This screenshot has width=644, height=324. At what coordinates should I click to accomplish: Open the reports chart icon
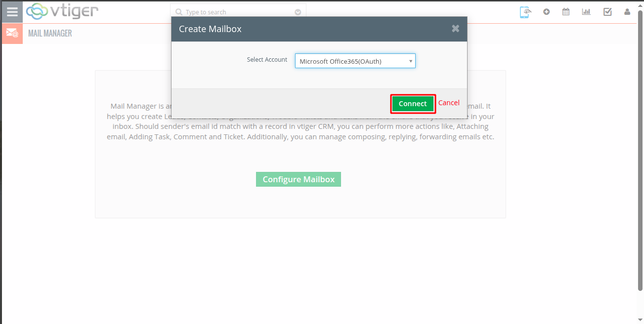pyautogui.click(x=586, y=12)
